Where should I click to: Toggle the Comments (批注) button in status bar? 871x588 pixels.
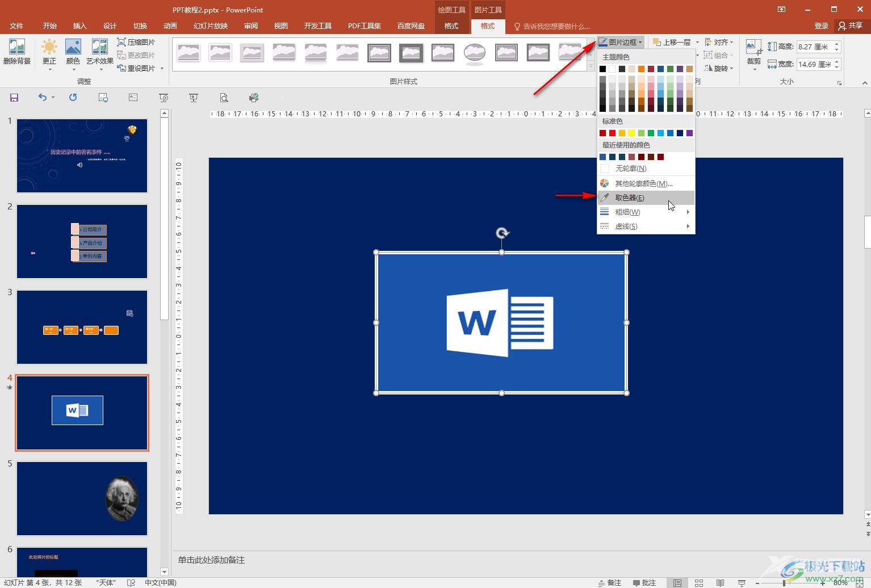(644, 582)
